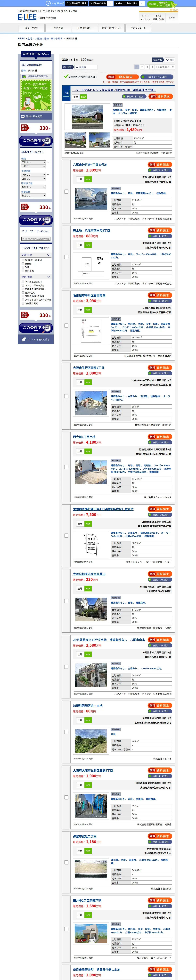Viewport: 196px width, 980px height.
Task: Open the 中古マンション navigation tab
Action: tap(138, 28)
